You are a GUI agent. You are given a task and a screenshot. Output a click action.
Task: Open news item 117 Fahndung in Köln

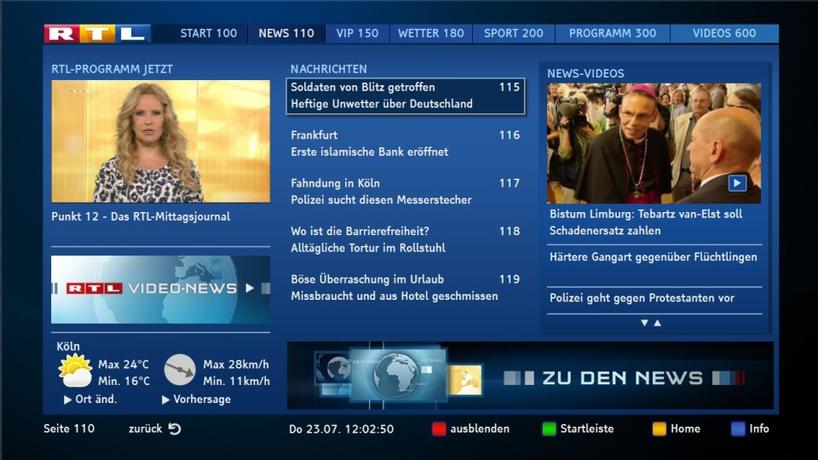coord(405,191)
